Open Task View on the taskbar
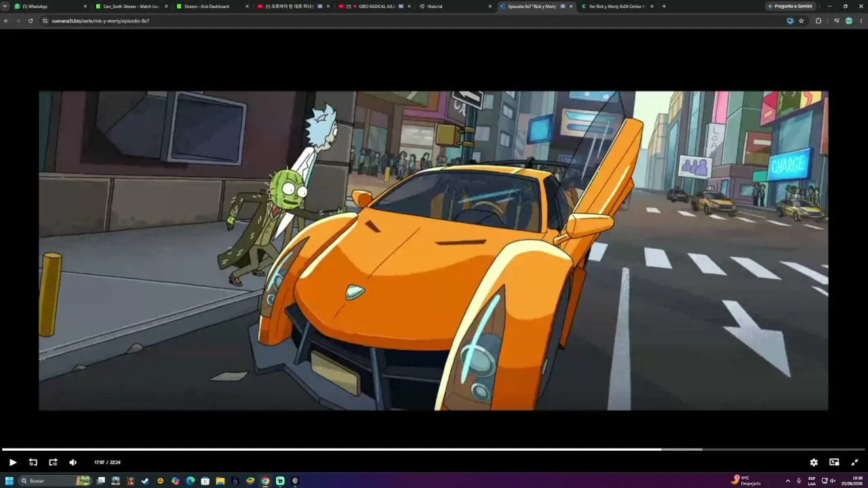 101,481
